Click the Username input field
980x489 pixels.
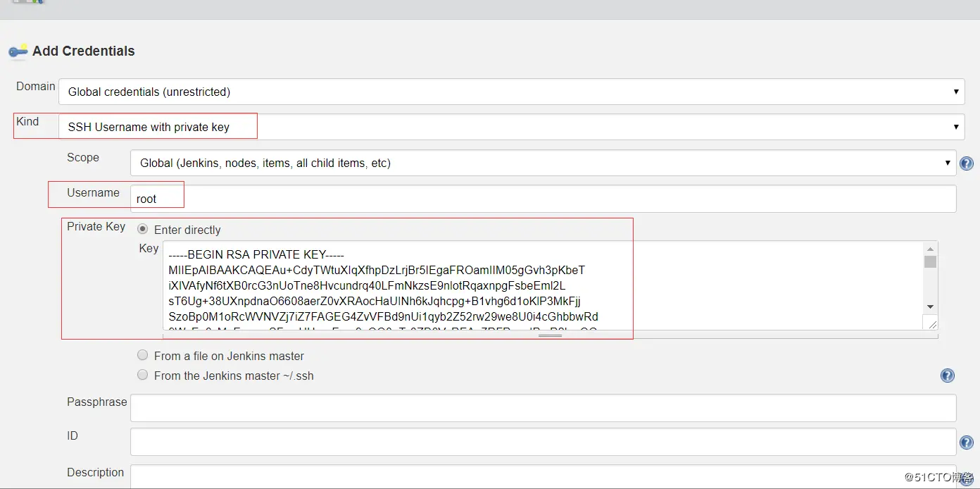click(x=544, y=199)
